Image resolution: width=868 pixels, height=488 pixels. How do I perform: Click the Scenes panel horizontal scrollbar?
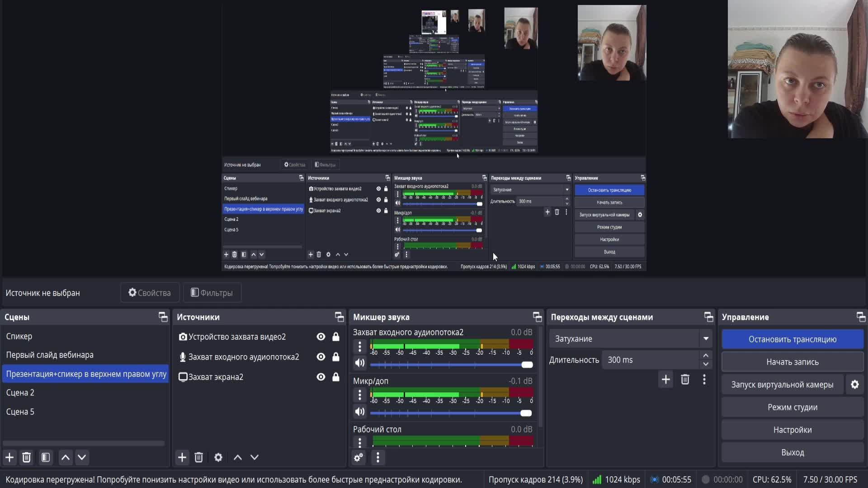84,443
